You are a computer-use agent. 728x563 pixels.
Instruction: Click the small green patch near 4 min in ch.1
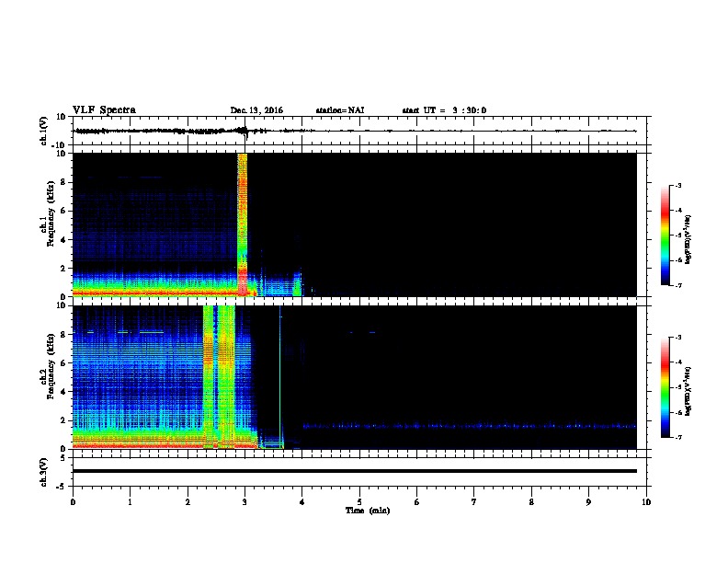coord(297,284)
